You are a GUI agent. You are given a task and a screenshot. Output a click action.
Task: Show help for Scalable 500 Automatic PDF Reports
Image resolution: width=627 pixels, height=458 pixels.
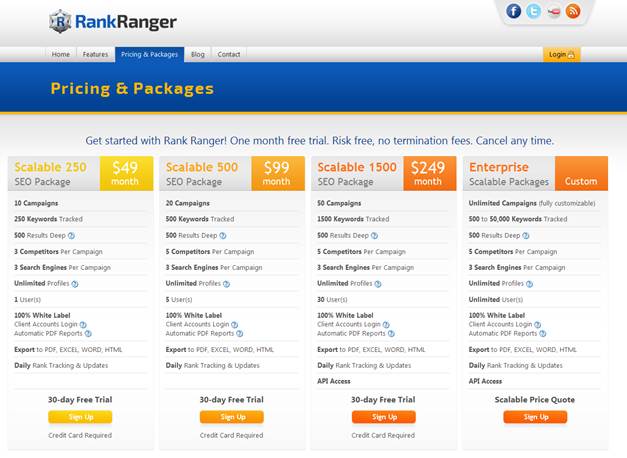[240, 334]
